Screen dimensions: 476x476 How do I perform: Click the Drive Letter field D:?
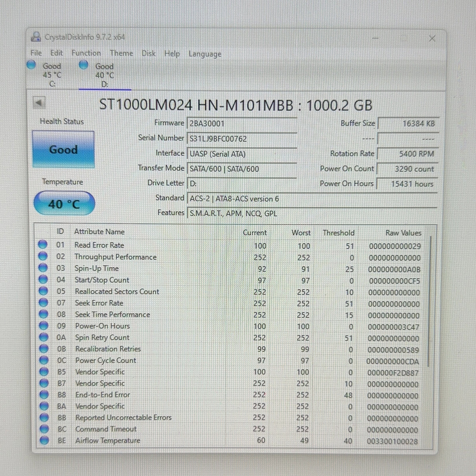click(242, 184)
